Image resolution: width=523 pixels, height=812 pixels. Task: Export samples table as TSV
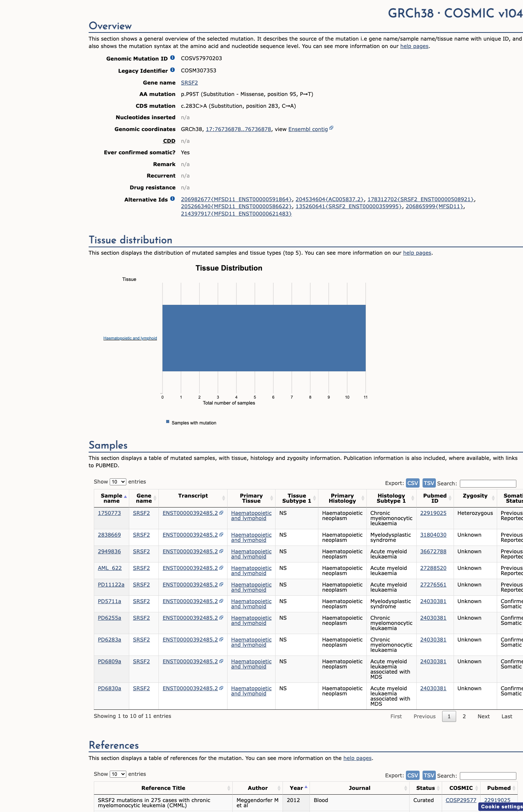[x=429, y=483]
